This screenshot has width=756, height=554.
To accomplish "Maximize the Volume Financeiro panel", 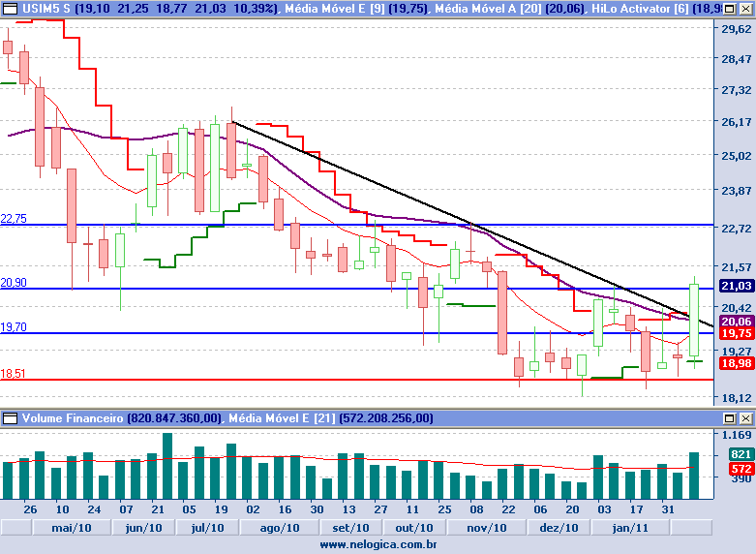I will pyautogui.click(x=732, y=418).
